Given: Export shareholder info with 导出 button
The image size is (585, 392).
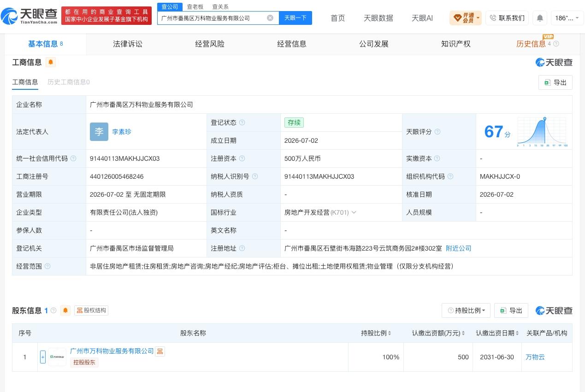Looking at the screenshot, I should pyautogui.click(x=511, y=310).
